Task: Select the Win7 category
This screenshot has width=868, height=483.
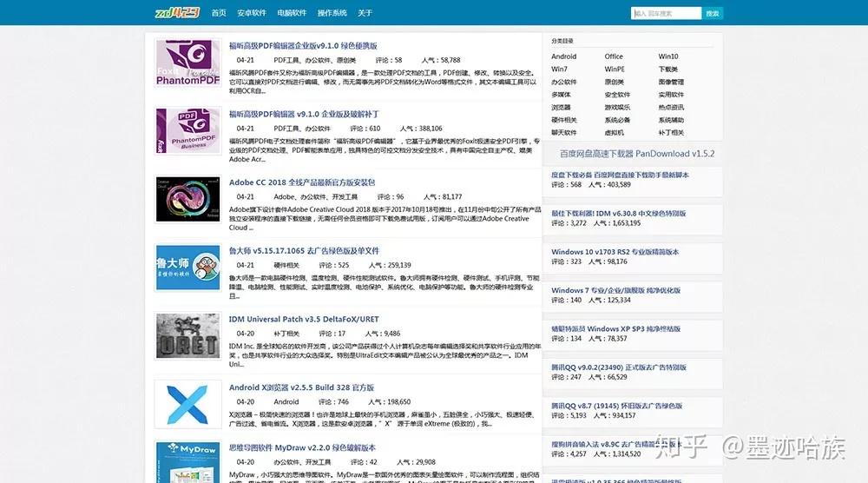Action: 559,69
